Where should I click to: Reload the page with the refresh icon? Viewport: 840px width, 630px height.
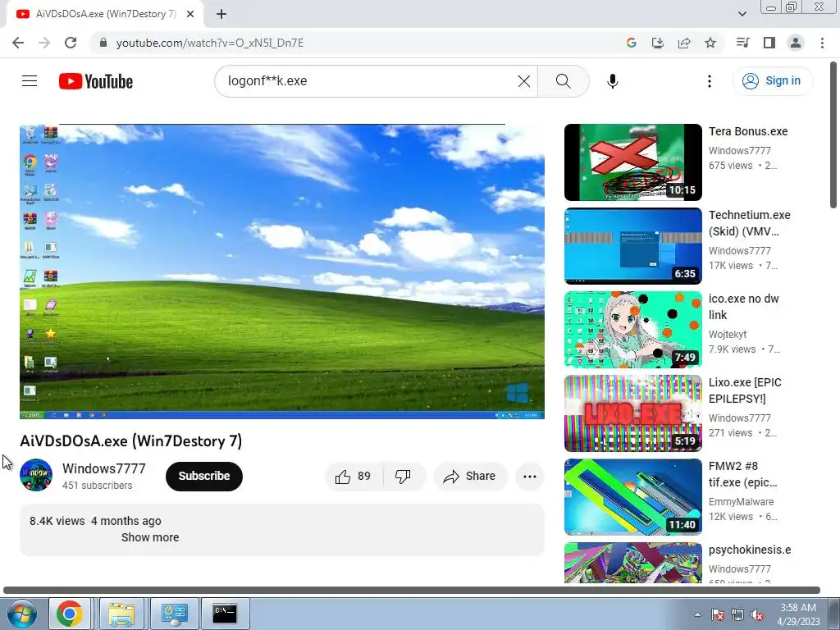pyautogui.click(x=71, y=43)
